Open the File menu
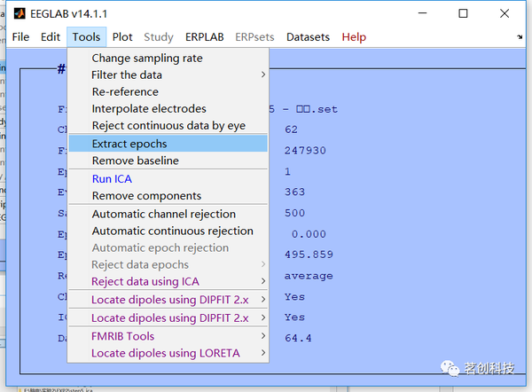 (x=20, y=37)
